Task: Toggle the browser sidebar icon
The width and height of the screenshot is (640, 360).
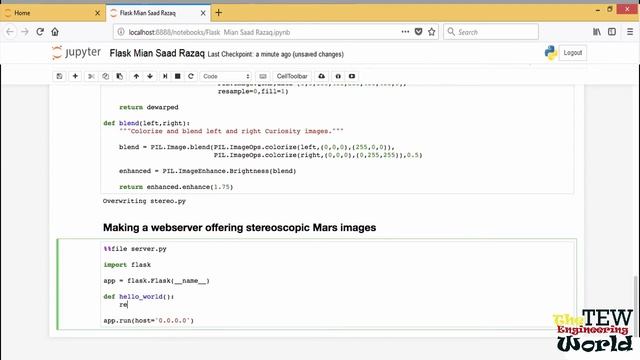Action: [x=612, y=32]
